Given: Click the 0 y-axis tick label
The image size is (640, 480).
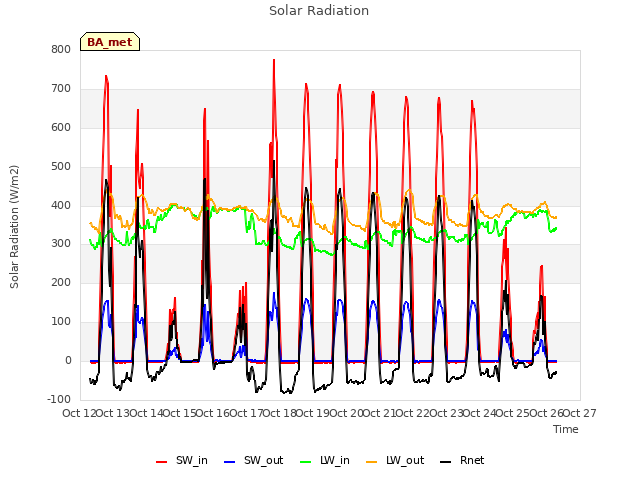Looking at the screenshot, I should [68, 360].
